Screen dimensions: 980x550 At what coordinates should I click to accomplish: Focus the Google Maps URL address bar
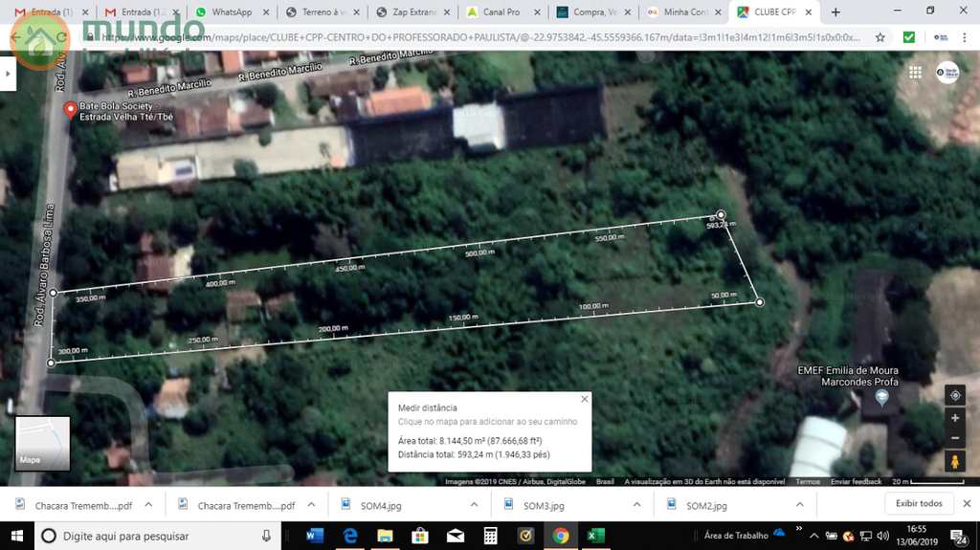481,37
